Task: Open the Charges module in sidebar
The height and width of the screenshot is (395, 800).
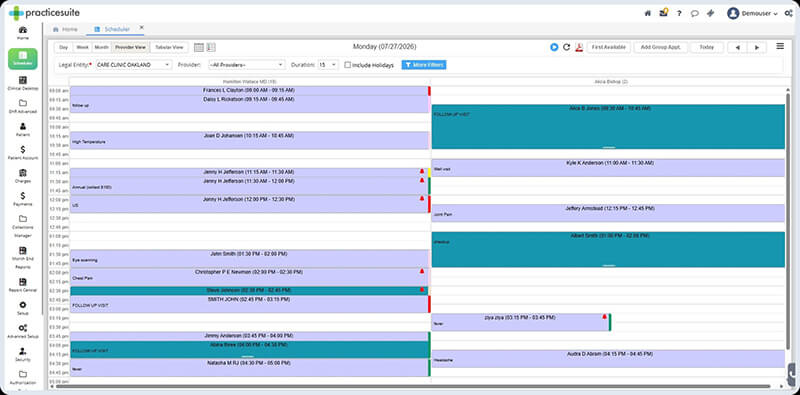Action: point(22,176)
